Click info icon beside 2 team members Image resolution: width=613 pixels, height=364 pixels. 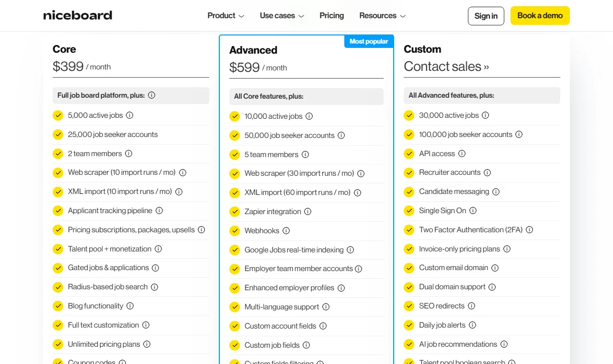coord(128,154)
